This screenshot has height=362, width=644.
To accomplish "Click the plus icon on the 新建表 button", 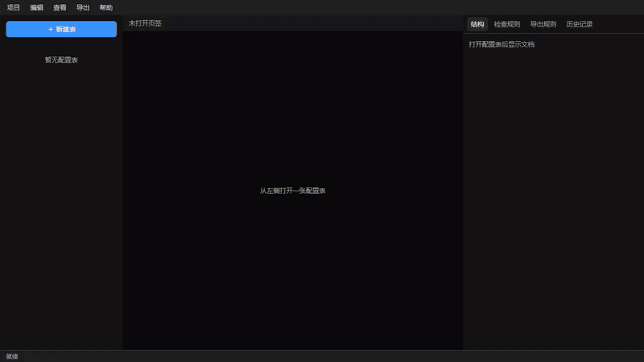I will [x=51, y=30].
